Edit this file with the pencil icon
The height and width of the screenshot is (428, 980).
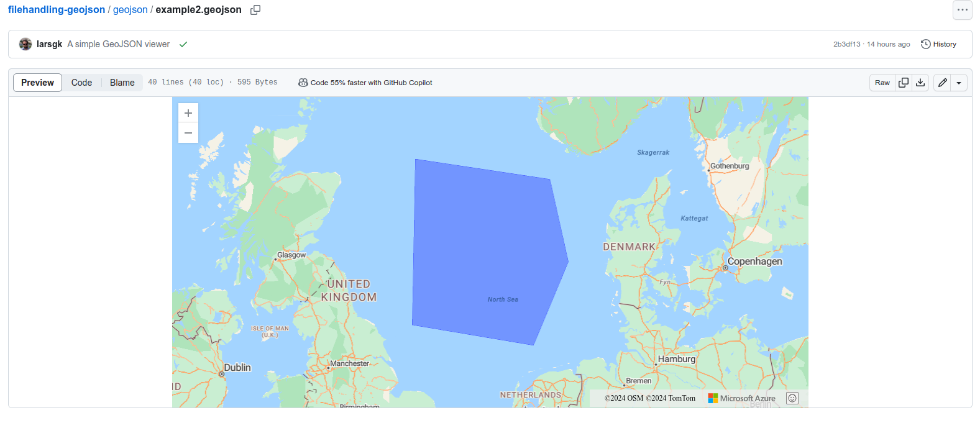(x=943, y=83)
